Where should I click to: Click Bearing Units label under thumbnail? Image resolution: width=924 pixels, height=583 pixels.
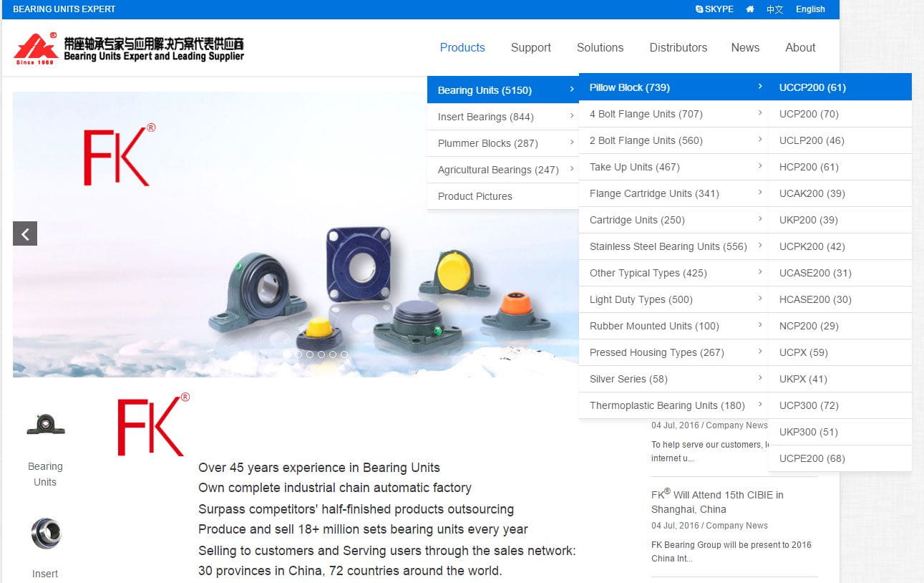[45, 474]
